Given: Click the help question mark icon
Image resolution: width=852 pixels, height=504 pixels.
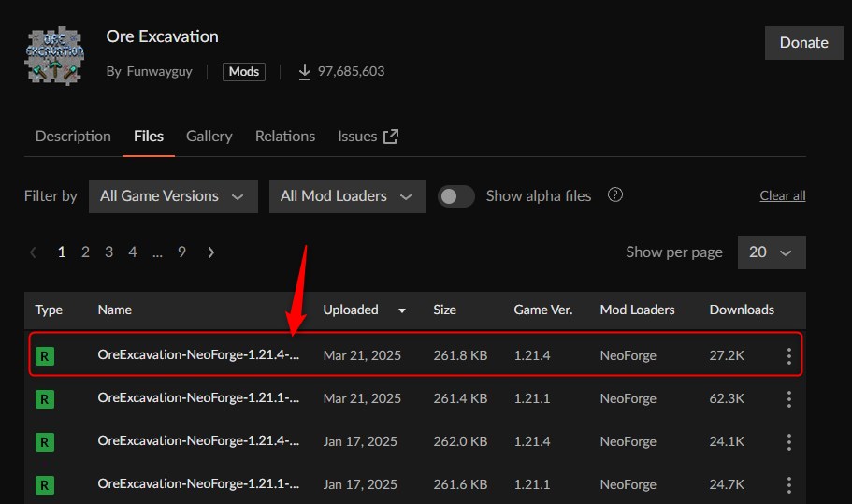Looking at the screenshot, I should tap(615, 195).
